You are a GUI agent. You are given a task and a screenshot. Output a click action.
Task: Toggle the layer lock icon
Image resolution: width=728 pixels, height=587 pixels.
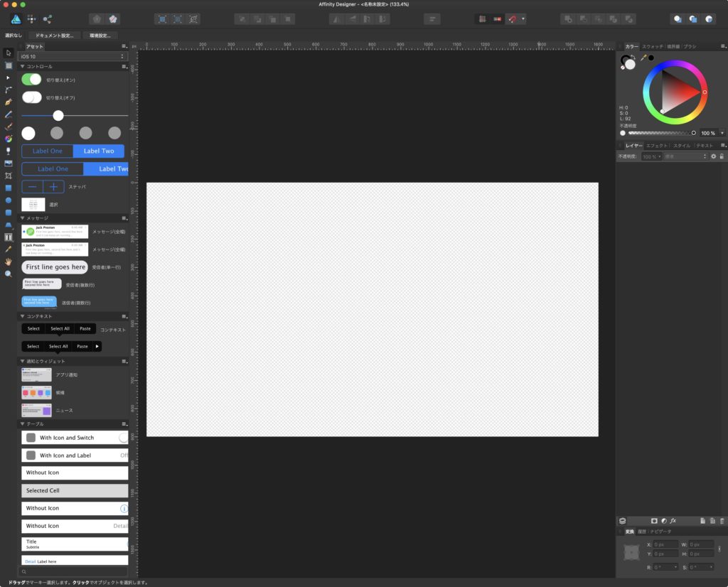[722, 156]
